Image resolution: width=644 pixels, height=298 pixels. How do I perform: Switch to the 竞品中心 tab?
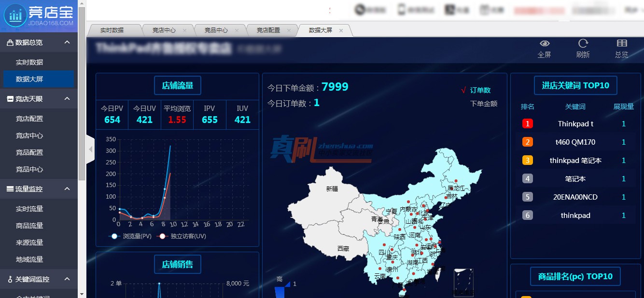point(216,30)
